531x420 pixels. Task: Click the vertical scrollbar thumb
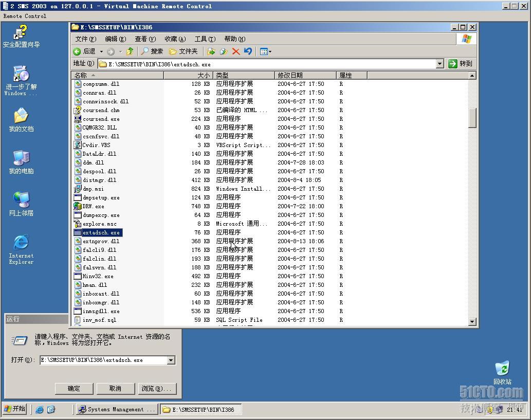472,118
